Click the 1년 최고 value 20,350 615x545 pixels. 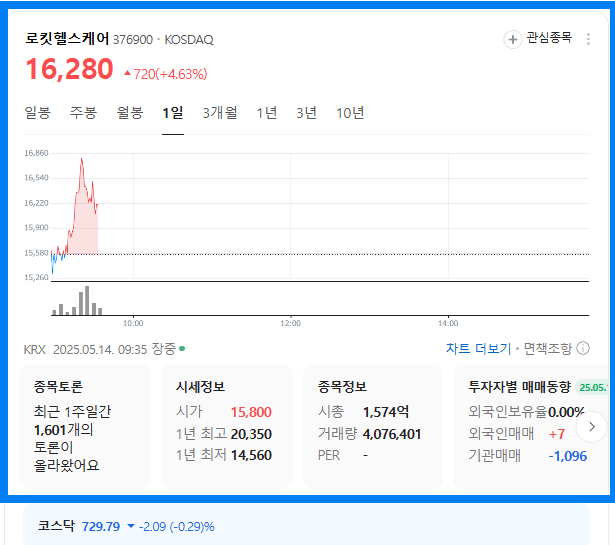(251, 434)
